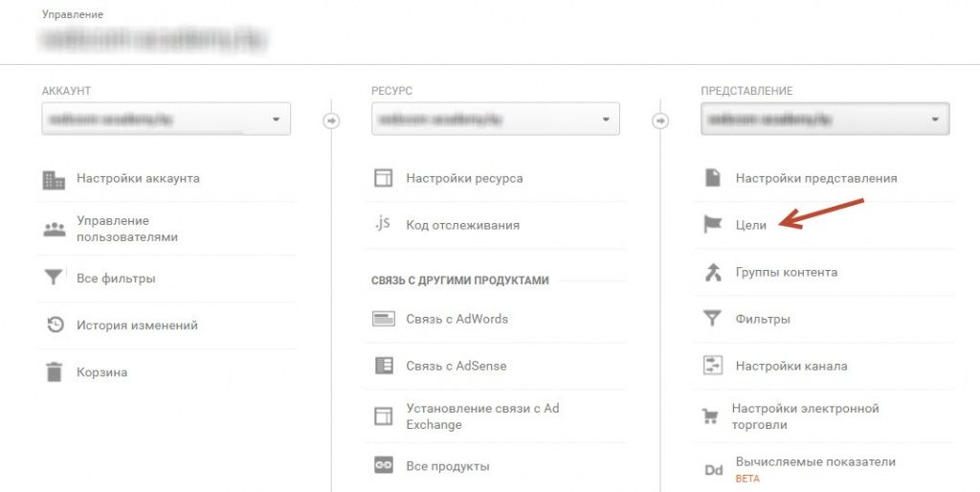Image resolution: width=980 pixels, height=492 pixels.
Task: Click the building icon beside Настройки аккаунта
Action: coord(54,179)
